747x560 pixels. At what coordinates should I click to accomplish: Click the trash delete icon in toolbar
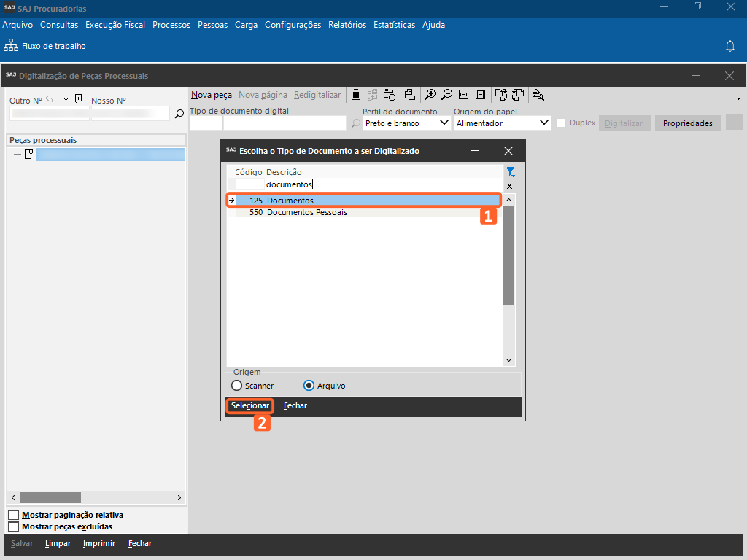click(356, 95)
